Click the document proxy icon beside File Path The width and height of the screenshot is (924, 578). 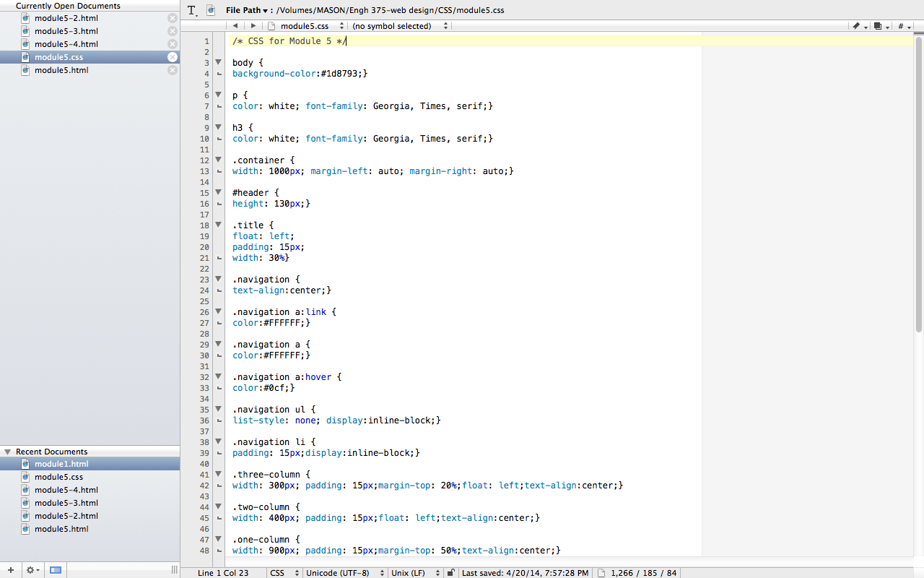tap(211, 10)
